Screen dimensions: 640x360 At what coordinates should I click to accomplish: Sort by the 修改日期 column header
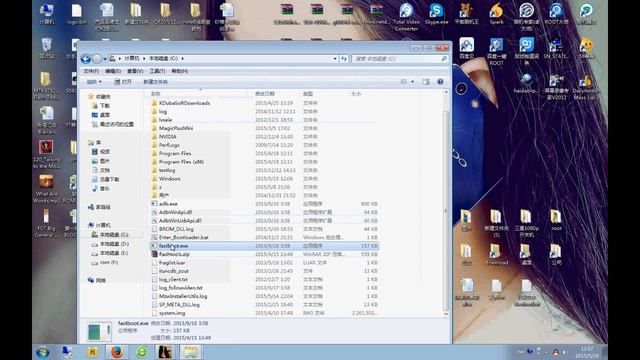265,94
